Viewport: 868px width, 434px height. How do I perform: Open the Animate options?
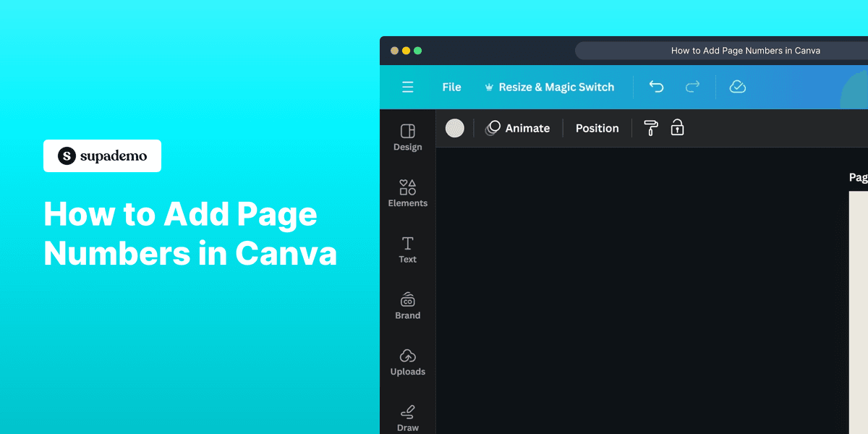pos(519,127)
